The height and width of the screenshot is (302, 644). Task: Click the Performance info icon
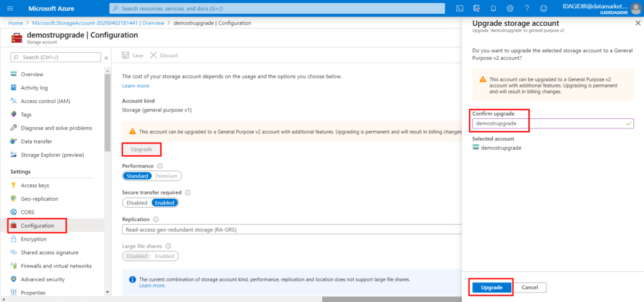160,165
